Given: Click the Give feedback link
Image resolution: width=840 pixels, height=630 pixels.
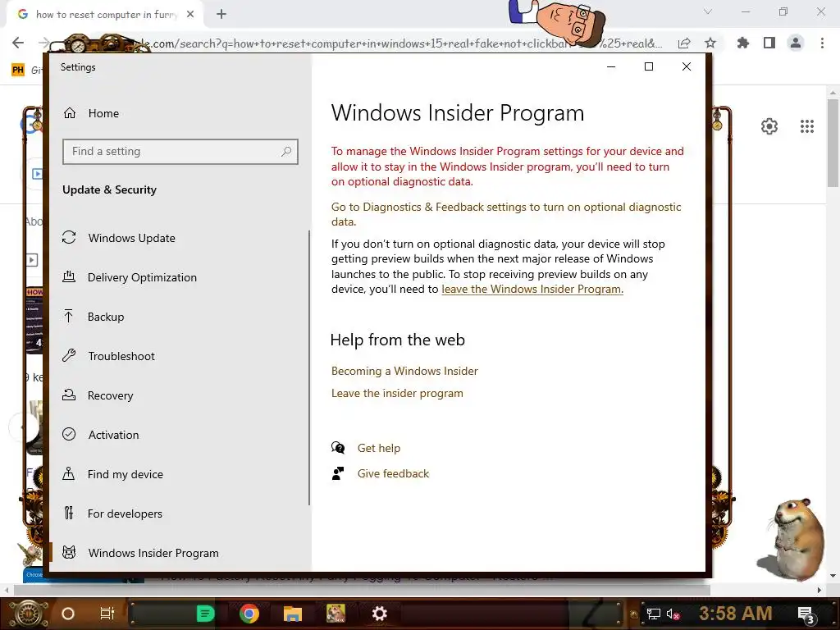Looking at the screenshot, I should coord(393,473).
